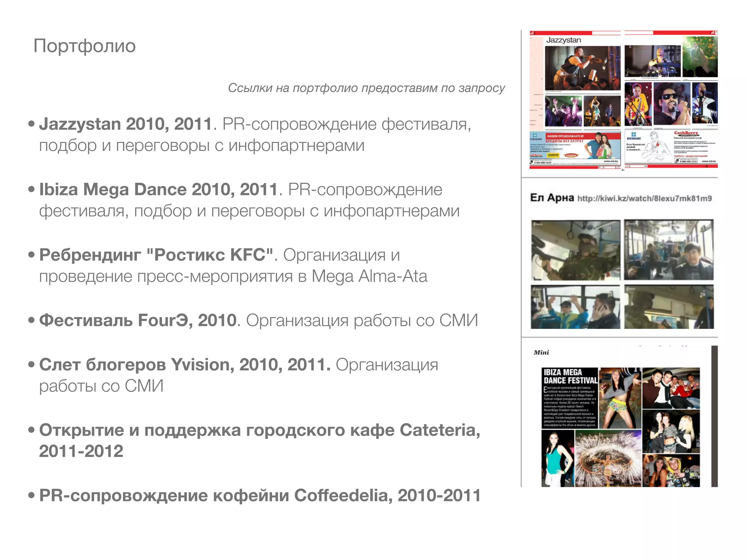Click 'проведение пресс-мероприятия в Mega Alma-Ata' line

pos(233,276)
